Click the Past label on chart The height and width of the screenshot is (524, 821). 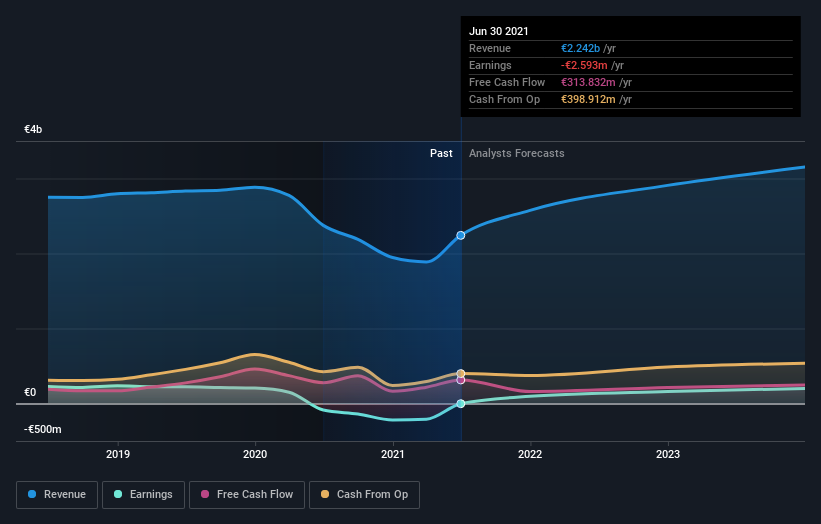tap(441, 153)
